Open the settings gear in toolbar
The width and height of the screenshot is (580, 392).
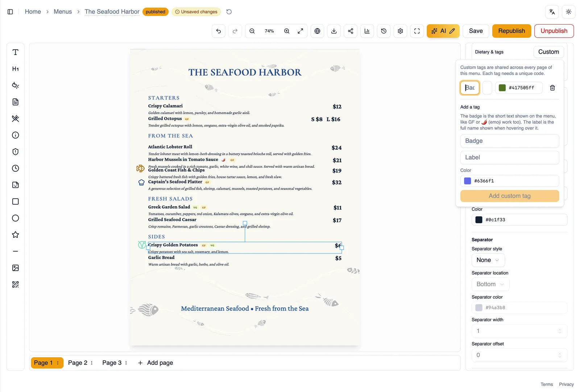coord(401,31)
